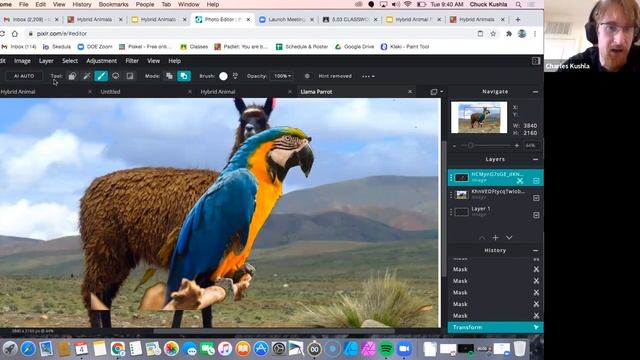
Task: Toggle visibility of the HCMynG7sGE layer
Action: (x=536, y=180)
